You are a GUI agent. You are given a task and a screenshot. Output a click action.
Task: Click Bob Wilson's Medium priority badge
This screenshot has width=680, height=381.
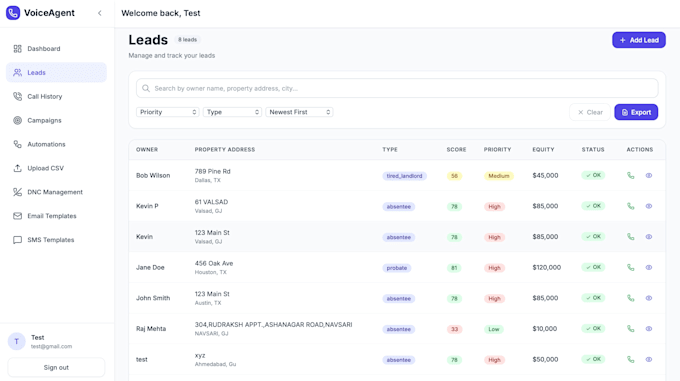click(499, 176)
